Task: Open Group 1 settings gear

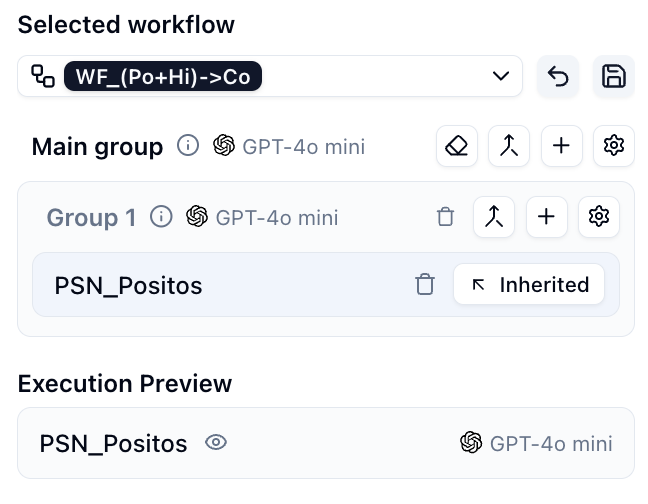Action: [598, 217]
